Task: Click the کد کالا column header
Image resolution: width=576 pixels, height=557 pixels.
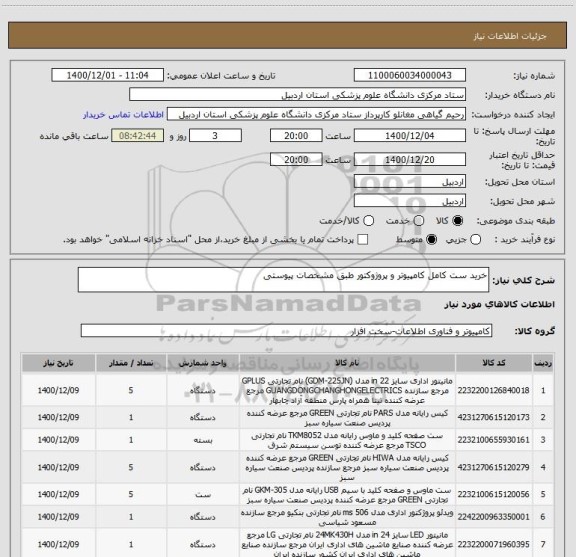Action: click(x=494, y=363)
